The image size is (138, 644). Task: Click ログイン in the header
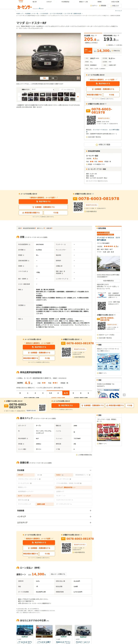coord(94,5)
